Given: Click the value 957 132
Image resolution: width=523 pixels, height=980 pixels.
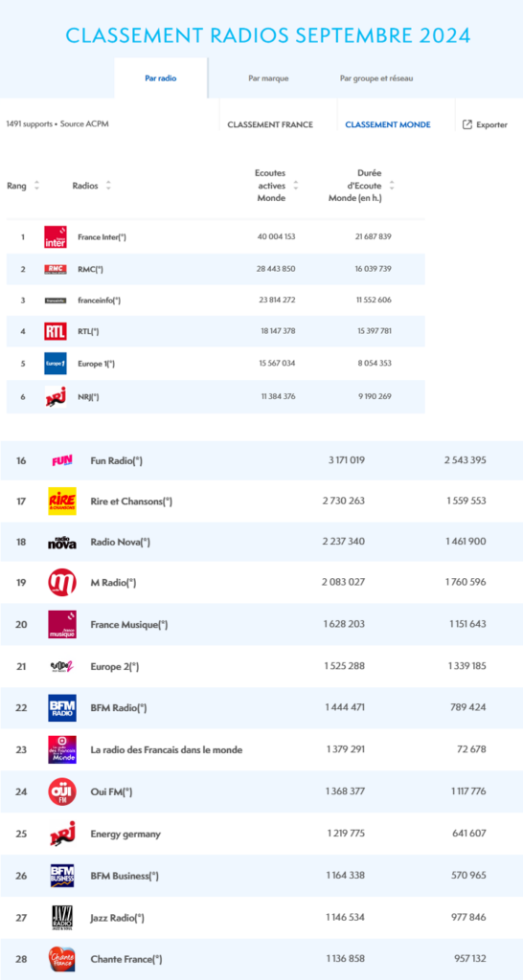Looking at the screenshot, I should (469, 959).
